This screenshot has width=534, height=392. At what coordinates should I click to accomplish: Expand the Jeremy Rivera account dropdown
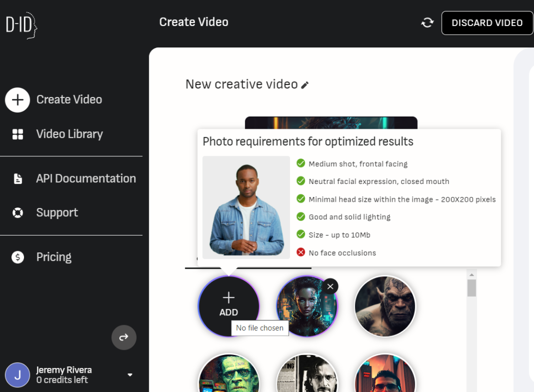click(x=130, y=375)
